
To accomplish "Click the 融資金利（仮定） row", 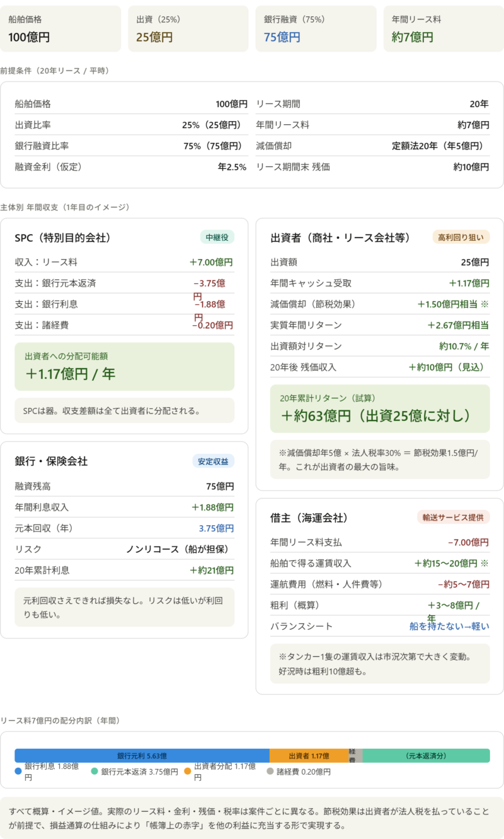I will (x=130, y=167).
